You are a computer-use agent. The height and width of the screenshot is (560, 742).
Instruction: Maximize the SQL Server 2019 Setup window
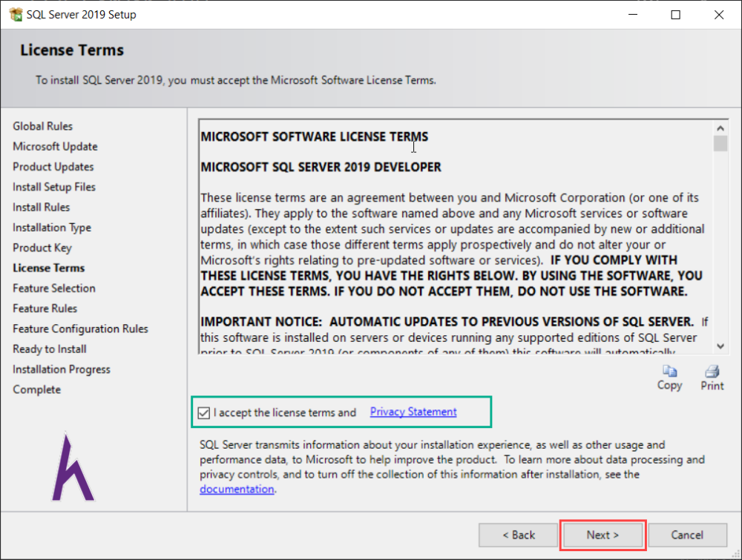[x=676, y=15]
